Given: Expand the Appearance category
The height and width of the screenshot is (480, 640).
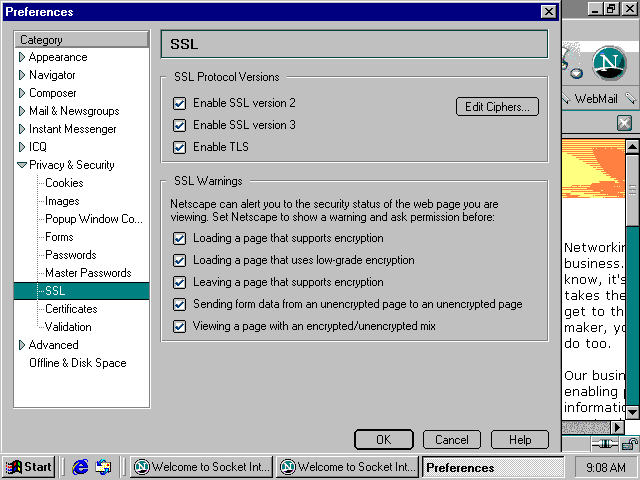Looking at the screenshot, I should coord(22,57).
